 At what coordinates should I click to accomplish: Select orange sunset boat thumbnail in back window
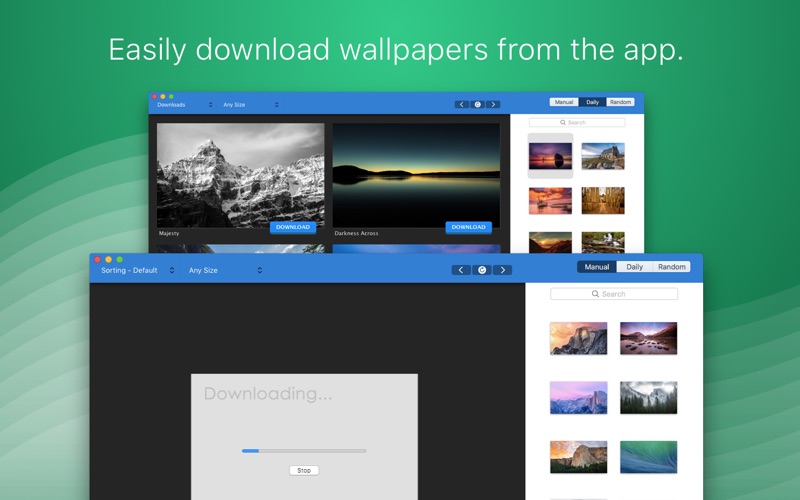(550, 201)
